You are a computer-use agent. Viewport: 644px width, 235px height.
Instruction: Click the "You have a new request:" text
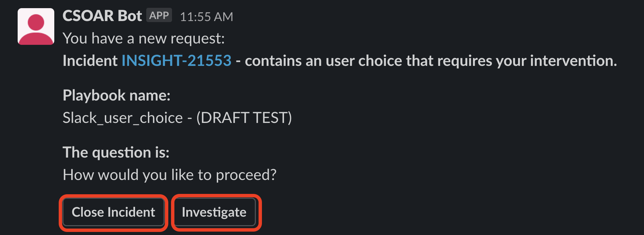(x=144, y=38)
